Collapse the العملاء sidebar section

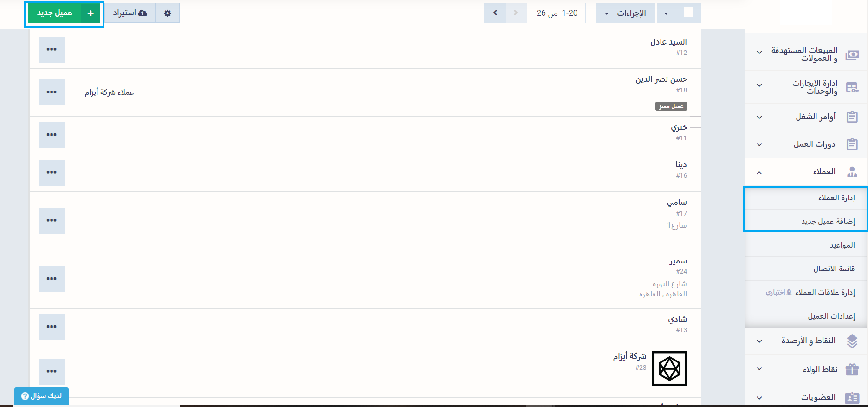[x=759, y=172]
